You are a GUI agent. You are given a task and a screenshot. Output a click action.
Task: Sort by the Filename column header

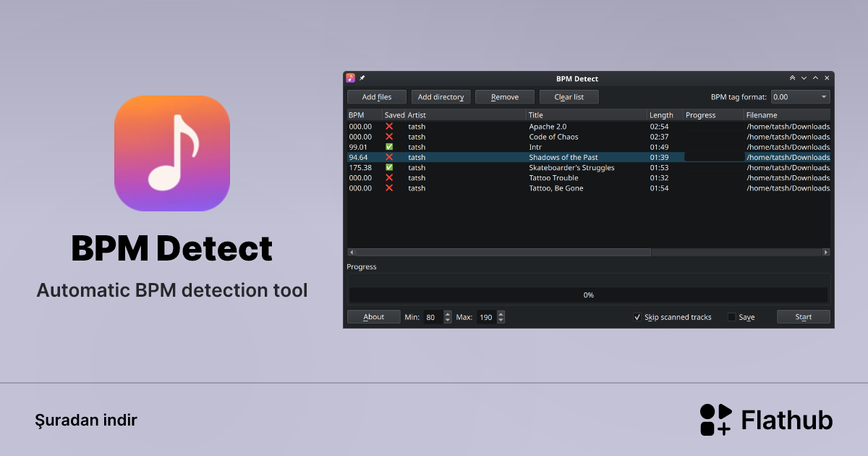[787, 115]
